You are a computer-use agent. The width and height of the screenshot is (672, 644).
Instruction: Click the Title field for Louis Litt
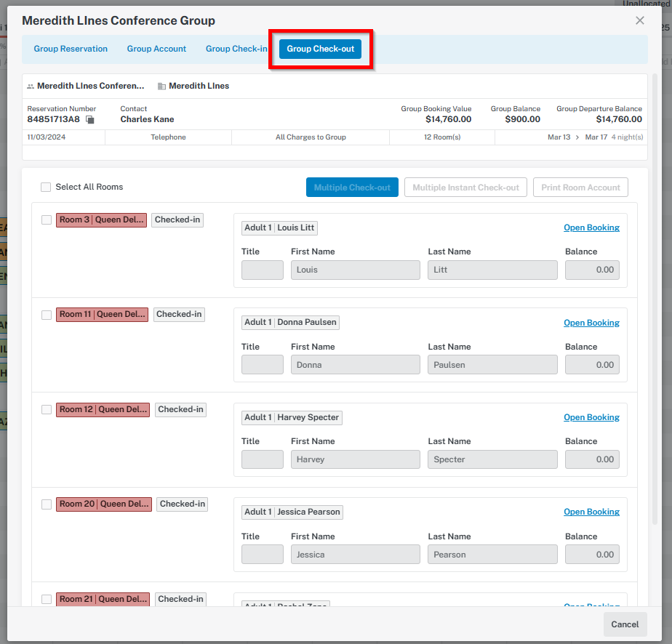(263, 270)
